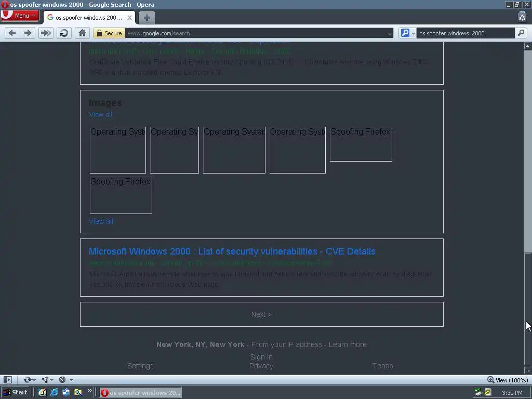Image resolution: width=532 pixels, height=399 pixels.
Task: Expand the Opera Link sync dropdown arrow
Action: [34, 380]
